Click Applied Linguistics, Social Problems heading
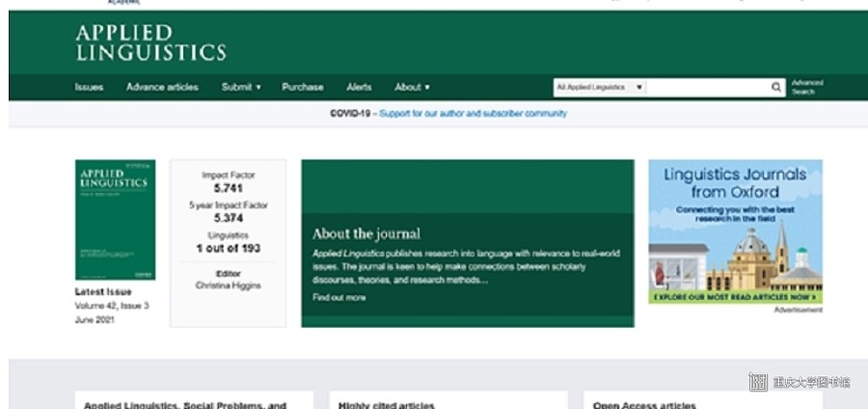Screen dimensions: 868x409 (185, 406)
